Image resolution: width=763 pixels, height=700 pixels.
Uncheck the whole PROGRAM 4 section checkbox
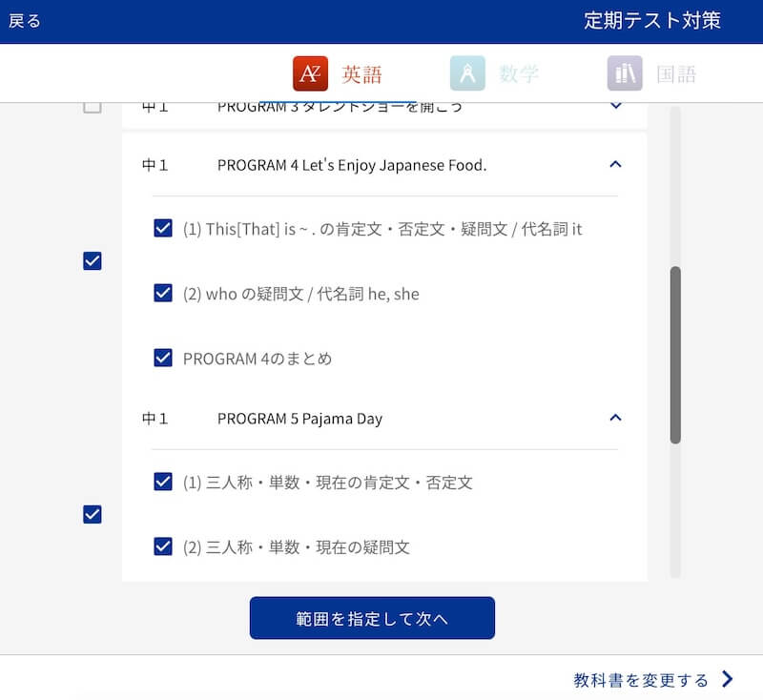(93, 260)
